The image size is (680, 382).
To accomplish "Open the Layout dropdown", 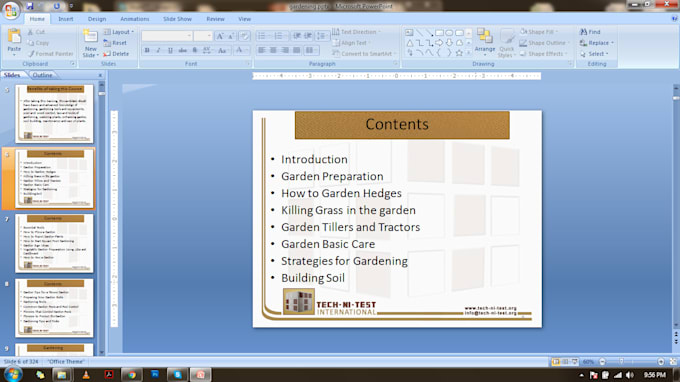I will (x=118, y=32).
